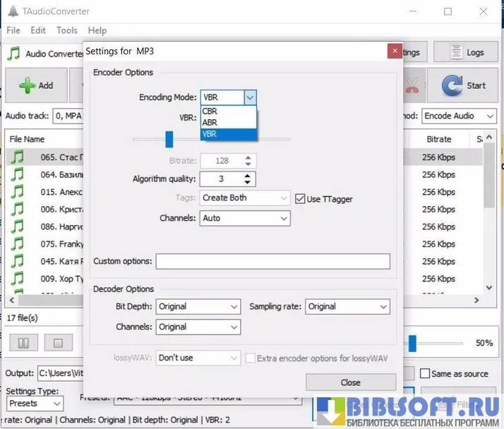Choose CBR in the Encoding Mode list
This screenshot has height=429, width=504.
(x=210, y=111)
